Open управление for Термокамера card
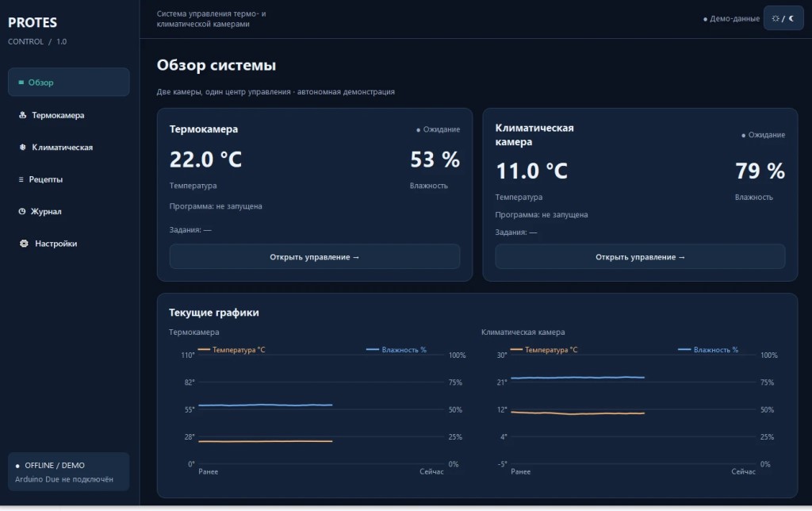 (314, 256)
